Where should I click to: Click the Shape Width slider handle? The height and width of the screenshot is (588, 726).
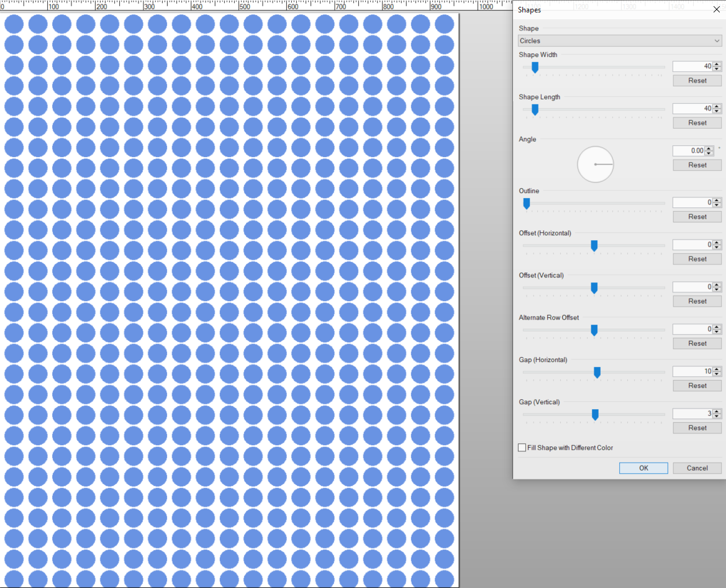tap(535, 67)
